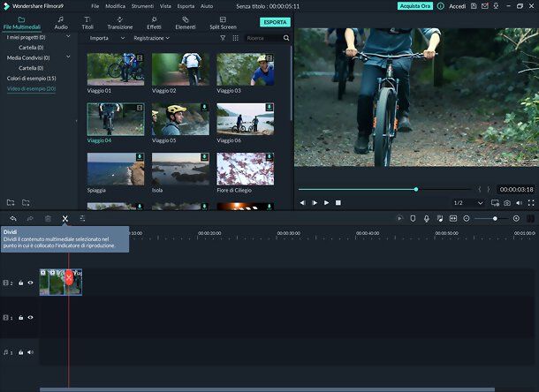
Task: Open the File menu
Action: pyautogui.click(x=95, y=6)
